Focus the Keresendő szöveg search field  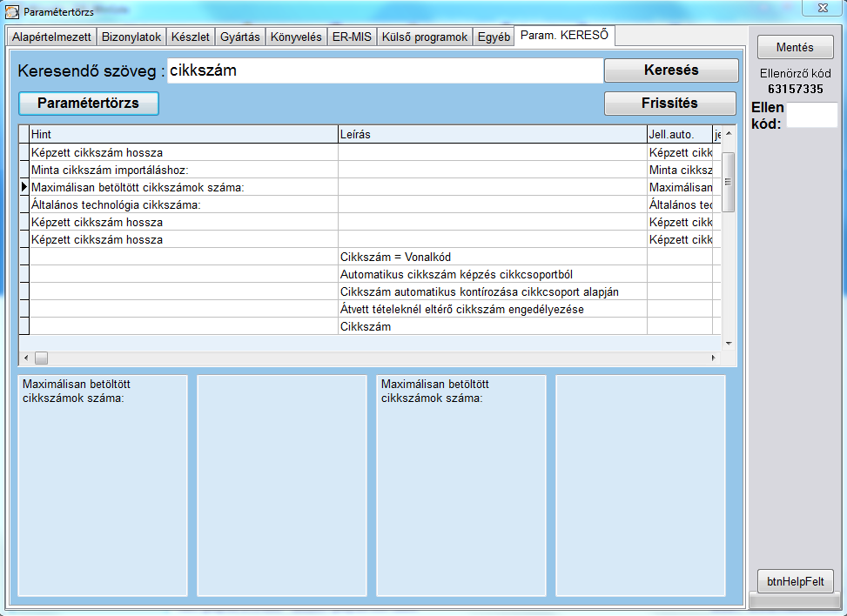pos(385,70)
